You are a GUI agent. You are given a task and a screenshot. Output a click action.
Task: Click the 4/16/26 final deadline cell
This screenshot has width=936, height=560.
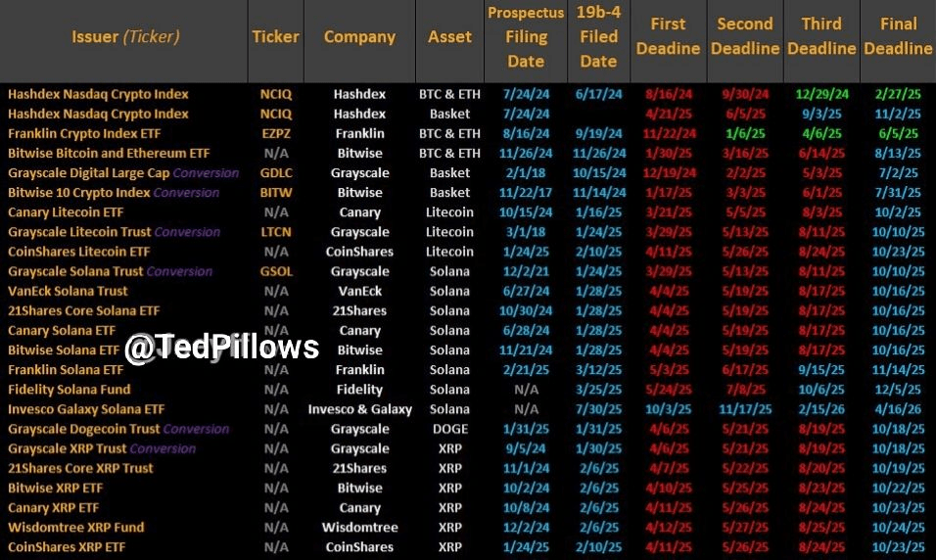tap(898, 409)
